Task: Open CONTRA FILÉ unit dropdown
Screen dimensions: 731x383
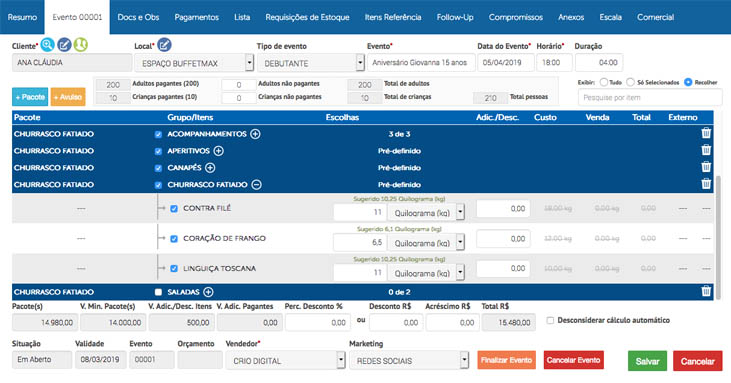Action: click(426, 213)
